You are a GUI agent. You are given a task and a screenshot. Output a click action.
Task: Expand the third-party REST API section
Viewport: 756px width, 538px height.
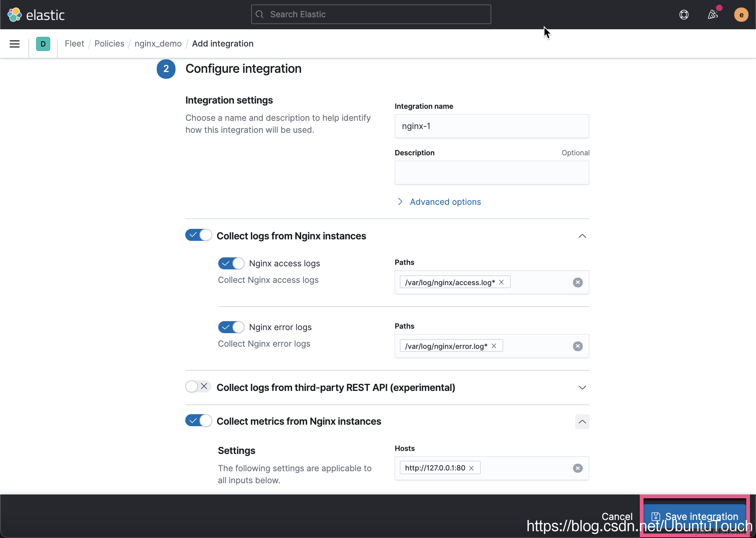click(582, 388)
